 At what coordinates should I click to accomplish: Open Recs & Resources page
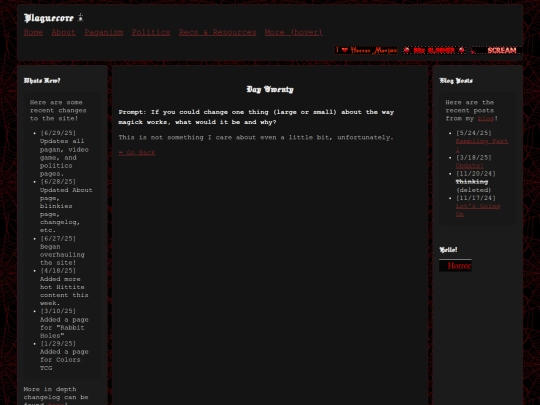pos(217,32)
